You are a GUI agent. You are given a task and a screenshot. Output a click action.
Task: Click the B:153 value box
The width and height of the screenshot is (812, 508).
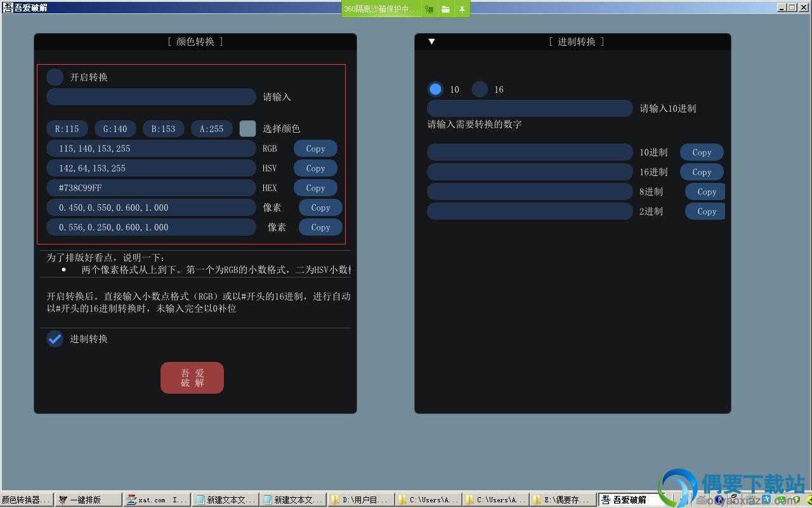point(164,129)
